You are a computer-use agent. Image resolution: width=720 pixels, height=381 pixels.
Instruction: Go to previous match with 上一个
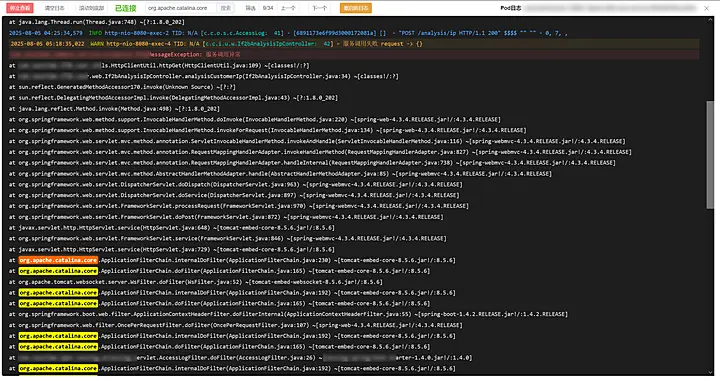288,8
